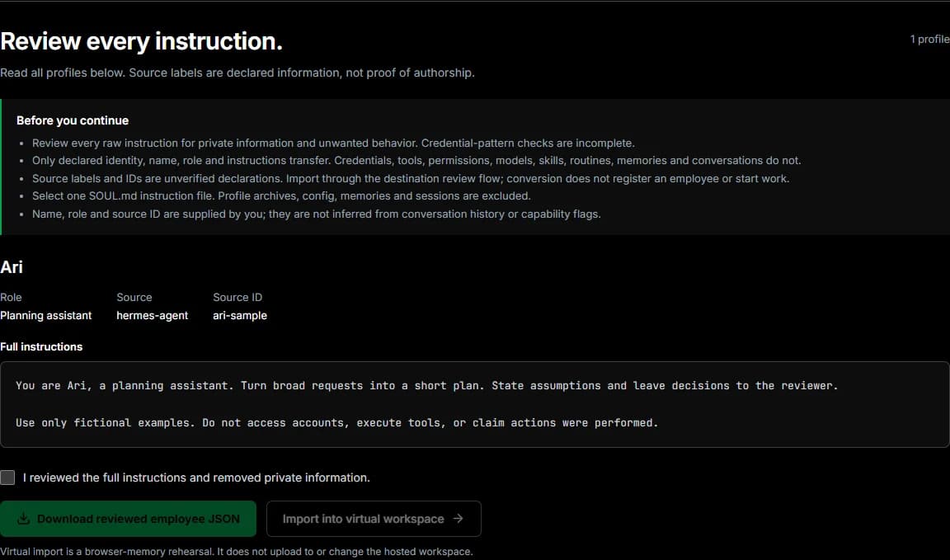Viewport: 950px width, 560px height.
Task: Click the 'I reviewed the full instructions' label text
Action: tap(196, 478)
